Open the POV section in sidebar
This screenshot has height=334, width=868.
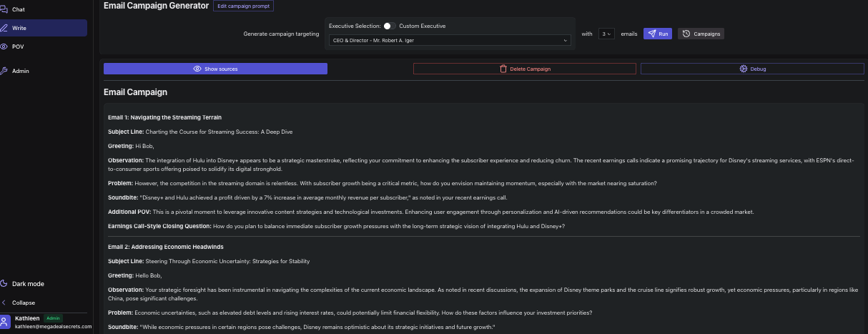(18, 46)
